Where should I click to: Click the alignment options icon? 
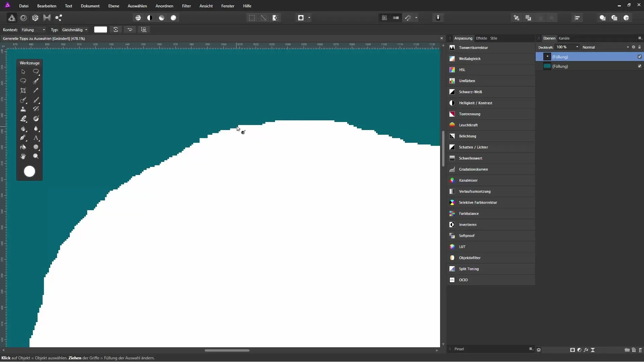pyautogui.click(x=577, y=18)
